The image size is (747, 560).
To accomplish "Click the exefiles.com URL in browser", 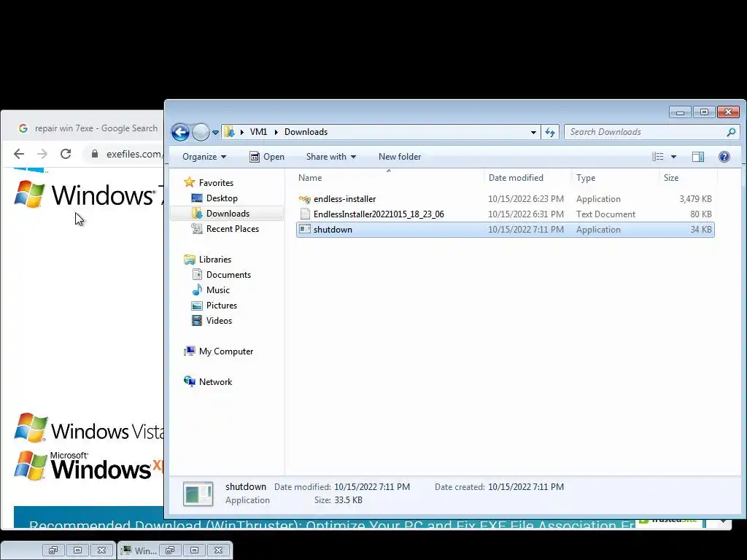I will 134,154.
